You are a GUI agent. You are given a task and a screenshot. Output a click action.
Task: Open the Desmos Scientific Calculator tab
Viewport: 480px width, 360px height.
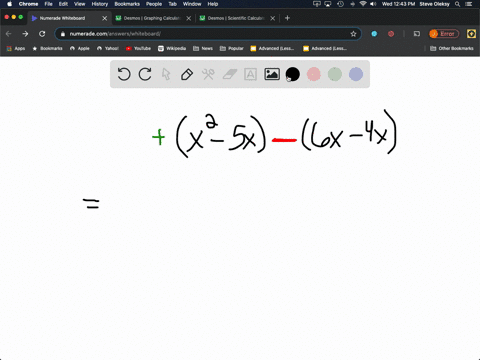coord(236,18)
